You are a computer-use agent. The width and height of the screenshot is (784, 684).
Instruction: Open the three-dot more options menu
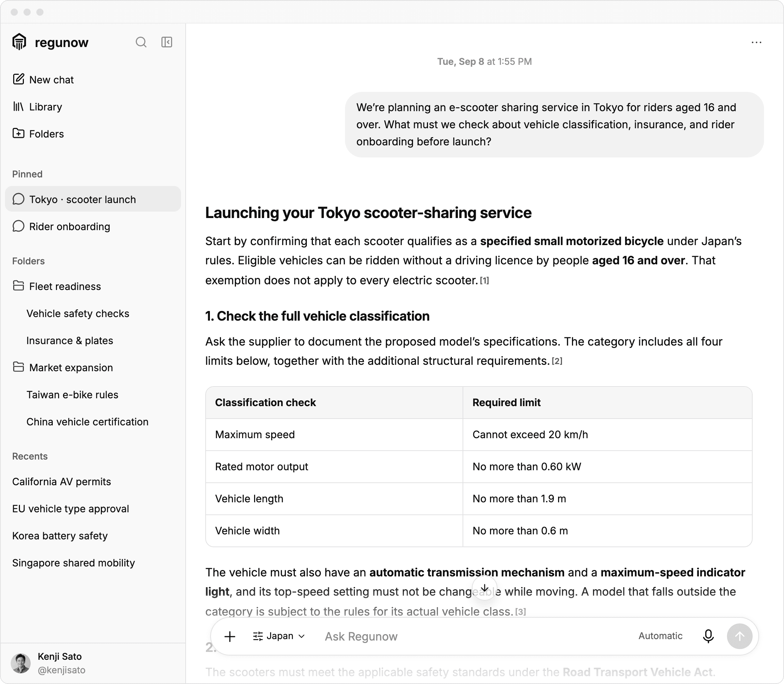756,42
